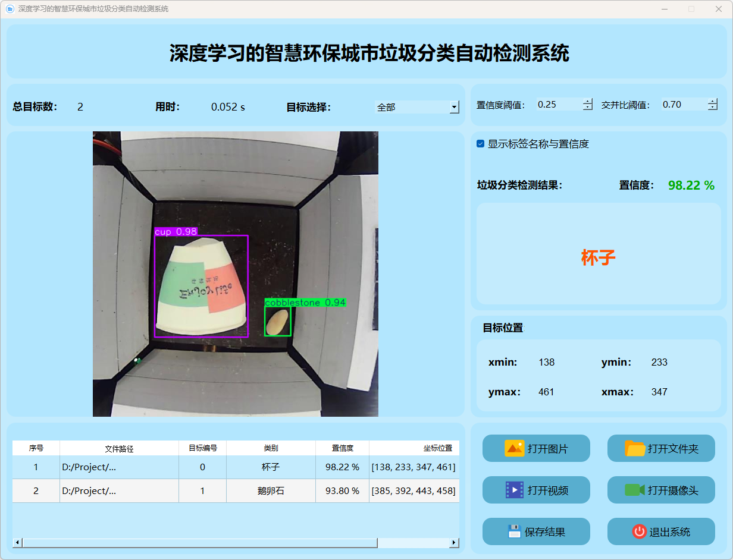Click the 退出系统 button label
The height and width of the screenshot is (560, 733).
[x=670, y=532]
